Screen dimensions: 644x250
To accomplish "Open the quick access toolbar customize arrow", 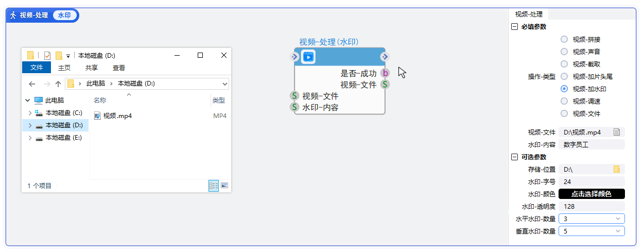I will pos(68,56).
